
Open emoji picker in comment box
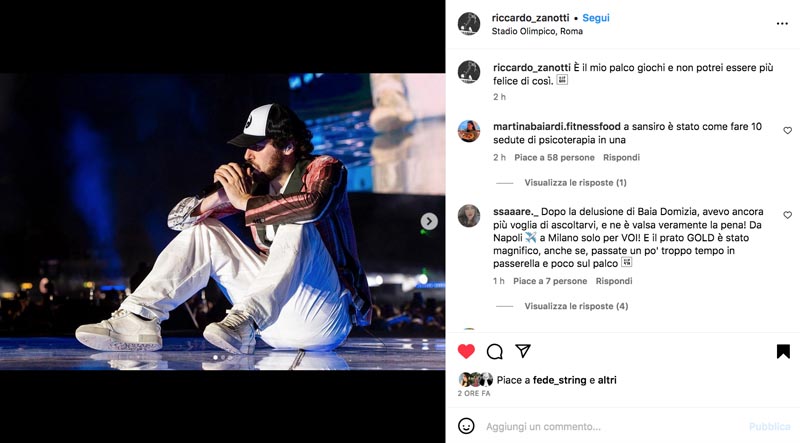(x=466, y=426)
